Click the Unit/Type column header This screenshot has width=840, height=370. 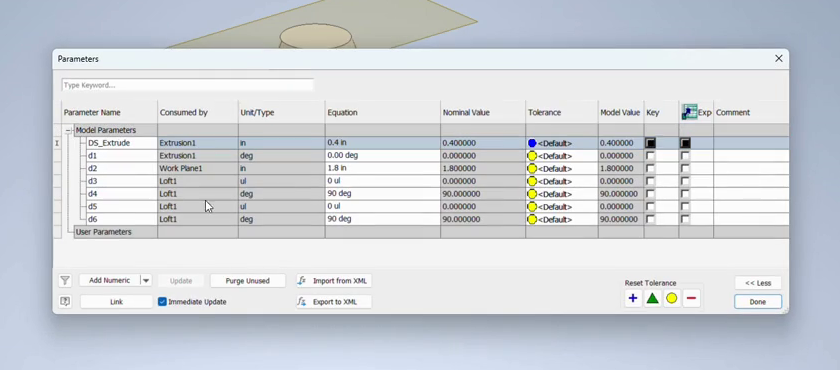tap(282, 112)
